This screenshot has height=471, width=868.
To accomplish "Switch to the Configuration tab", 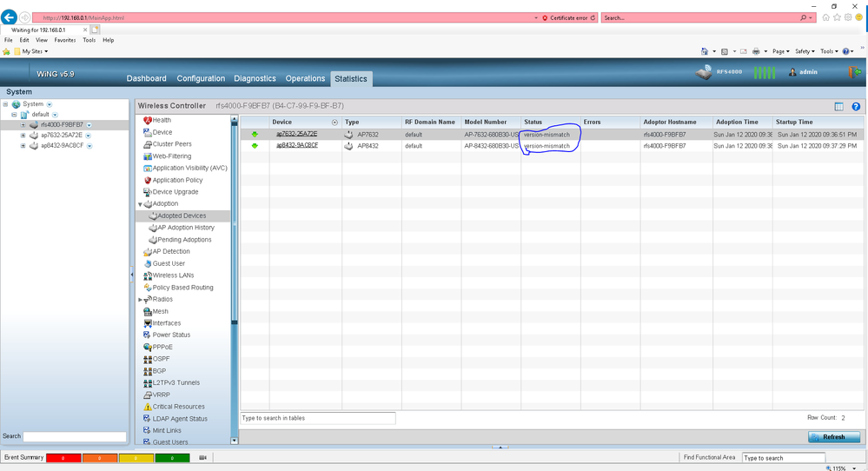I will [x=201, y=78].
